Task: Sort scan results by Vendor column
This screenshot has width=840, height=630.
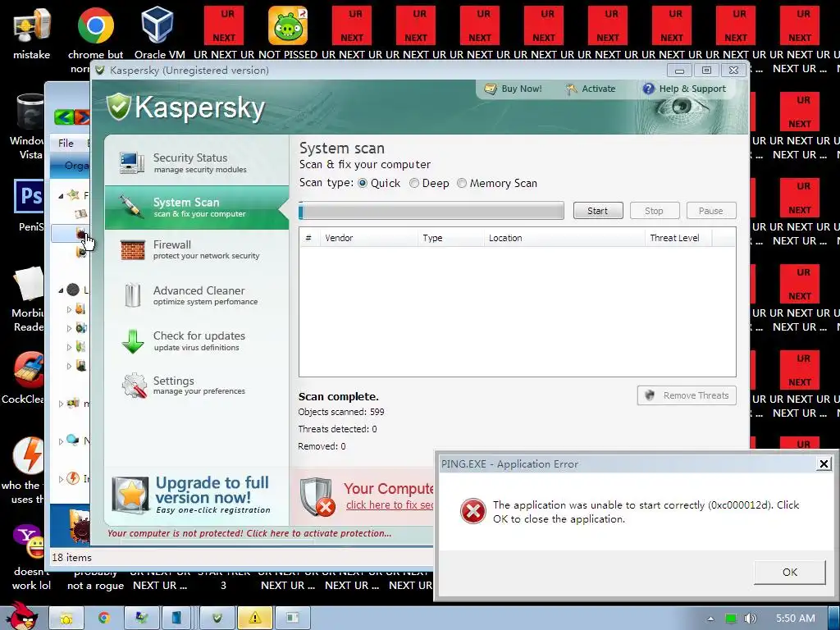Action: point(368,238)
